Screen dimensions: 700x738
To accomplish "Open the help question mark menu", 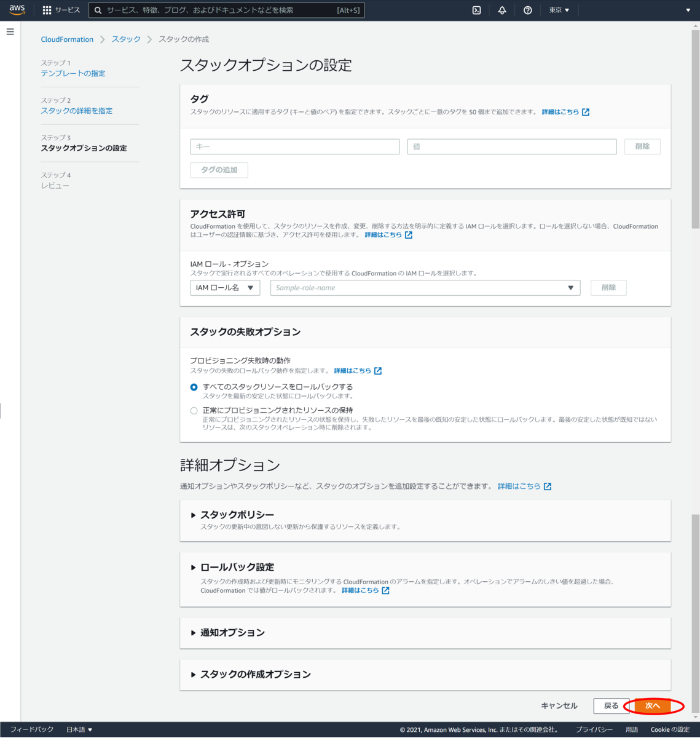I will click(527, 10).
